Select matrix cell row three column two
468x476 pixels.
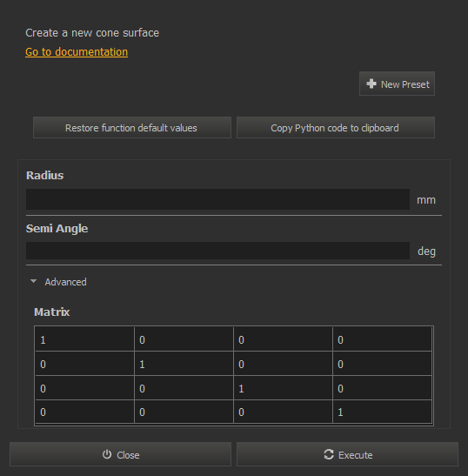click(184, 388)
